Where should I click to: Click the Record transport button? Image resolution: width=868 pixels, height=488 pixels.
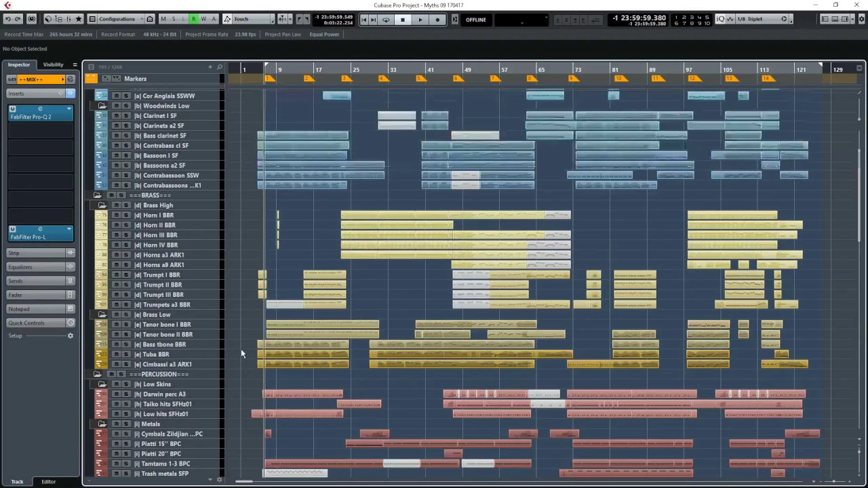(437, 20)
